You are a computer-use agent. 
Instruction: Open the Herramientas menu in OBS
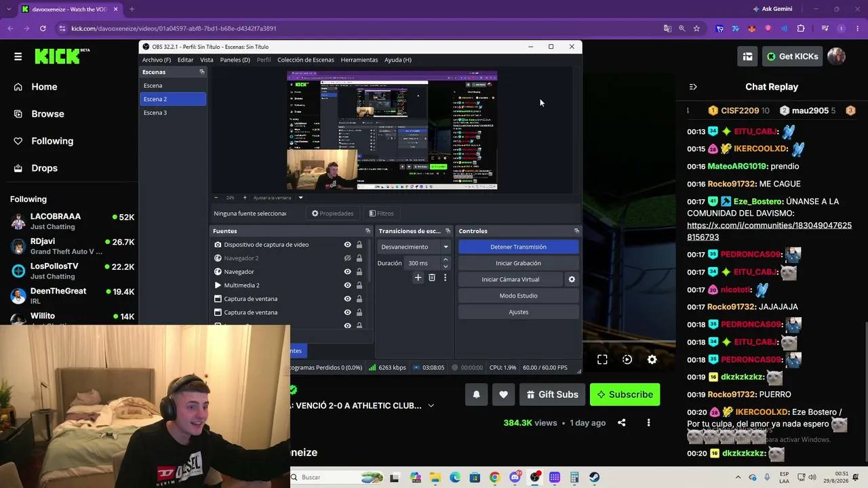[x=359, y=60]
